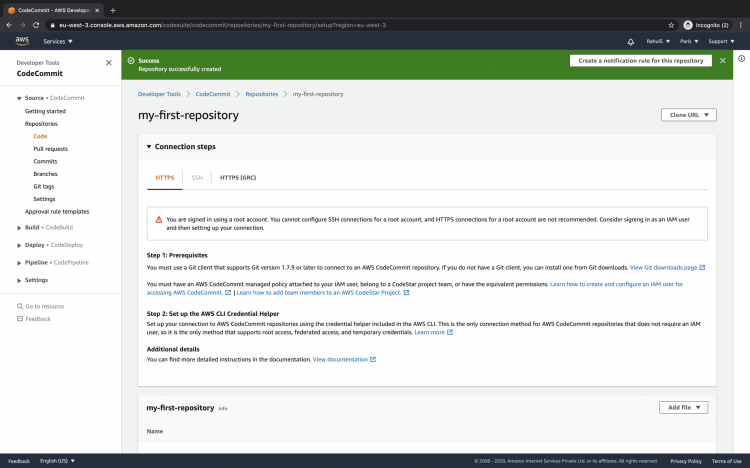Open the Chrome three-dot menu
Viewport: 750px width, 468px height.
(x=741, y=25)
